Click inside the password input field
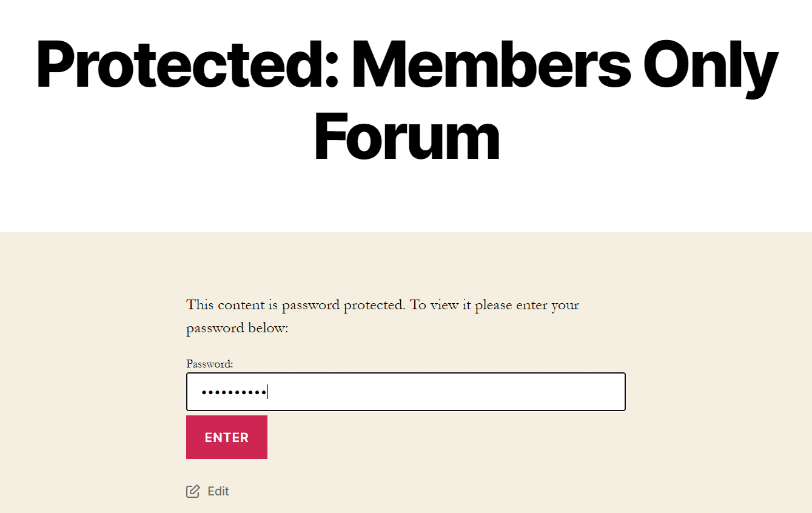Image resolution: width=812 pixels, height=513 pixels. (x=406, y=392)
